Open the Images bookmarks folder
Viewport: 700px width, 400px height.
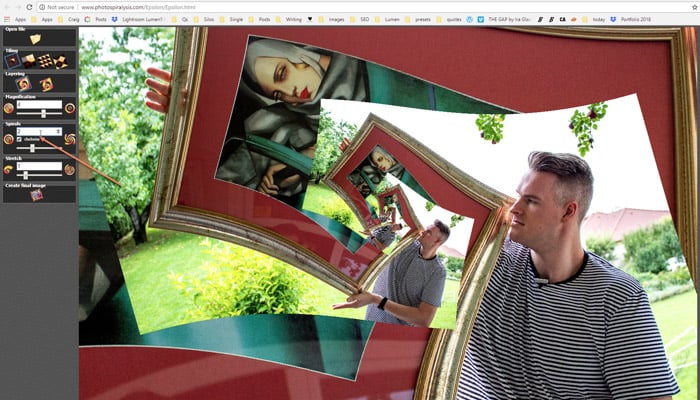(331, 20)
